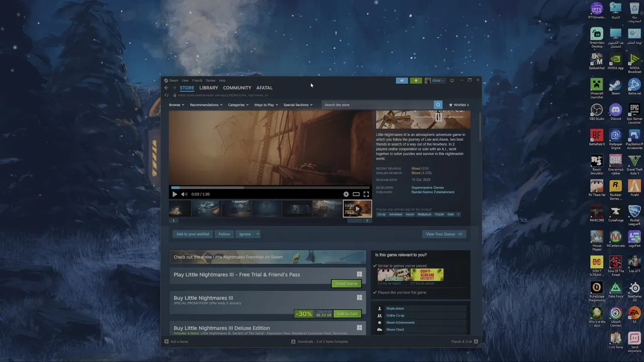The height and width of the screenshot is (362, 644).
Task: Select the highlighted trailer thumbnail
Action: (357, 208)
